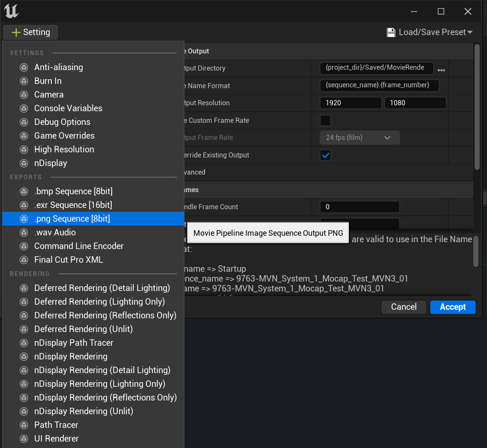Click the High Resolution icon
487x448 pixels.
pyautogui.click(x=24, y=149)
